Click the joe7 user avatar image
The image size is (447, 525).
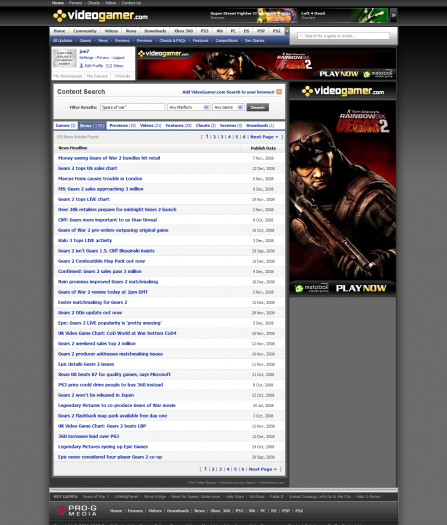pos(65,58)
